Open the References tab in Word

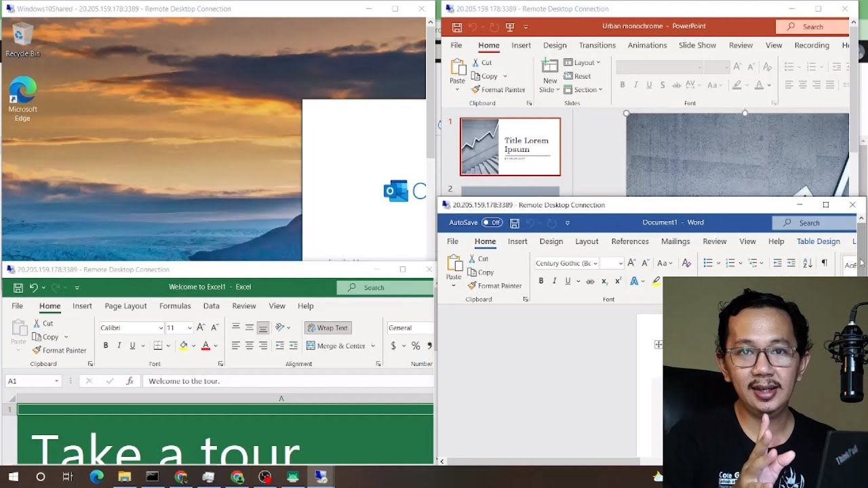[x=630, y=241]
